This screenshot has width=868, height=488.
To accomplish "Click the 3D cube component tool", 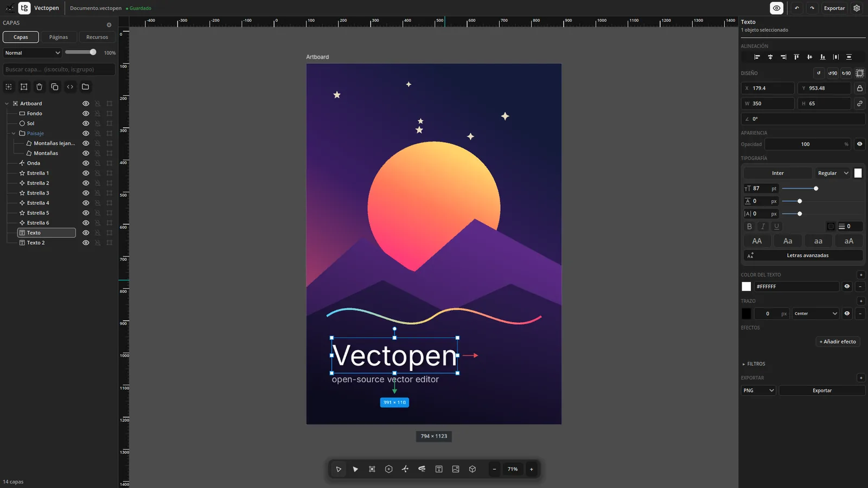I will [473, 469].
